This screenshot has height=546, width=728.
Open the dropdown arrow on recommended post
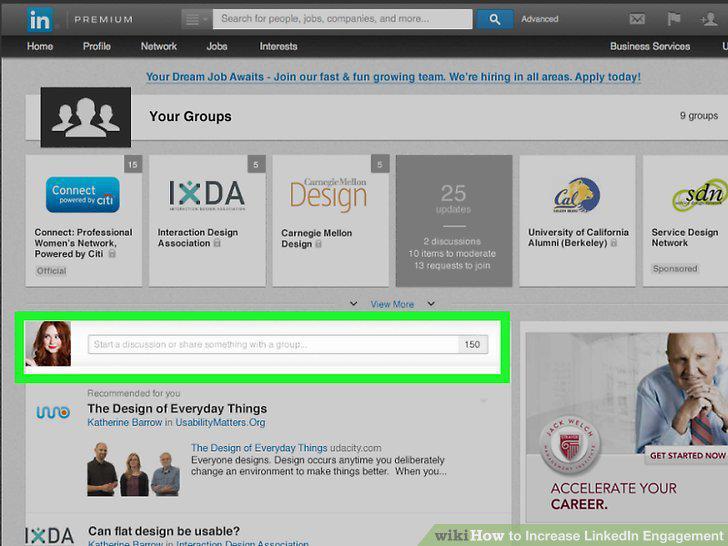[483, 400]
